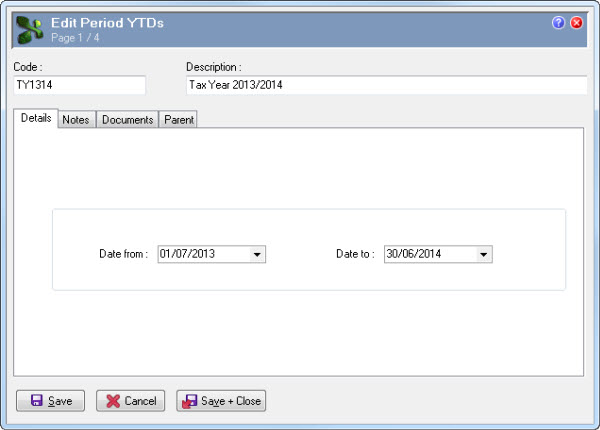Click the Description field Tax Year 2013/2014

point(386,85)
